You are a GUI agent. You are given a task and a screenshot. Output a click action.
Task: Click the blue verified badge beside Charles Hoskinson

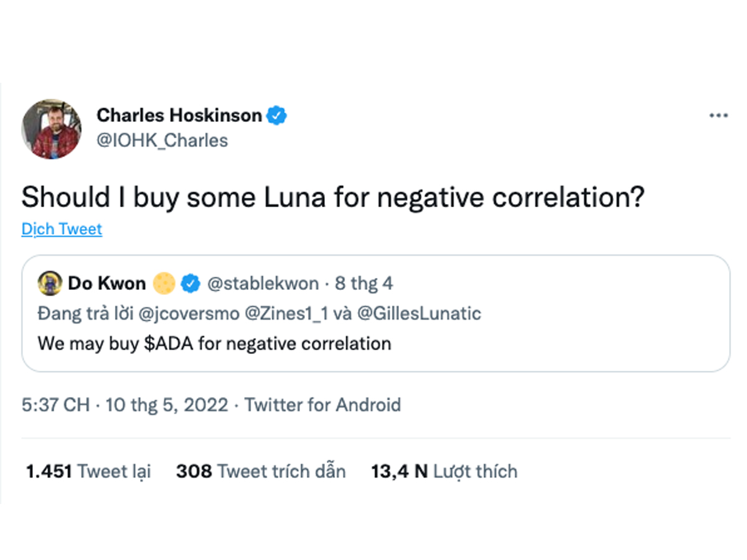[277, 116]
